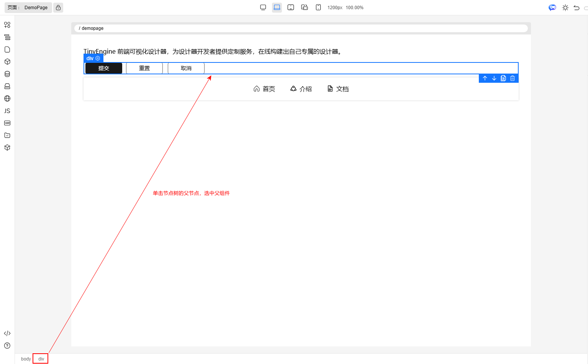Move the selected div up

[485, 78]
